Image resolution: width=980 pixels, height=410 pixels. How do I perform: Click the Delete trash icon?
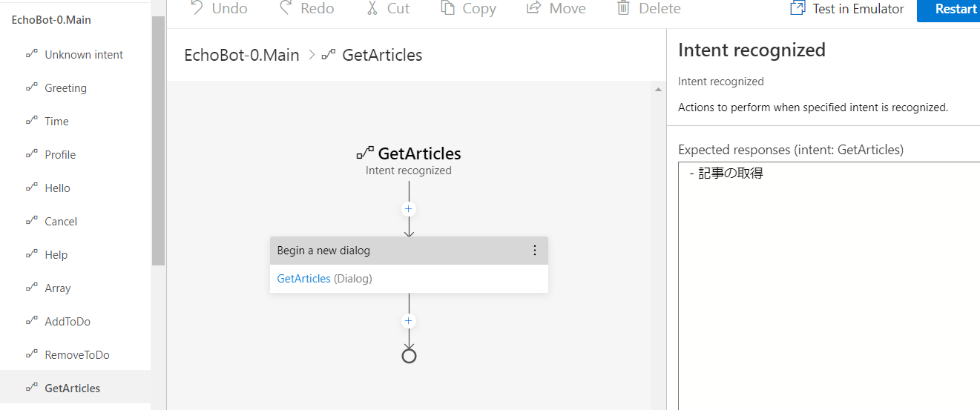tap(624, 8)
